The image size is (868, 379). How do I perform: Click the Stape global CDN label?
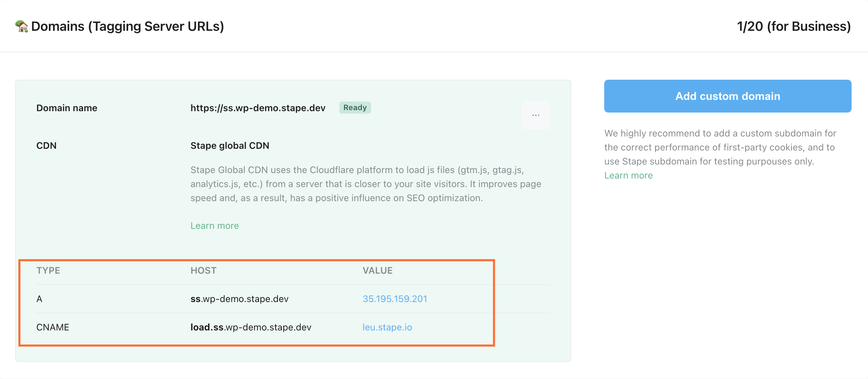coord(229,145)
